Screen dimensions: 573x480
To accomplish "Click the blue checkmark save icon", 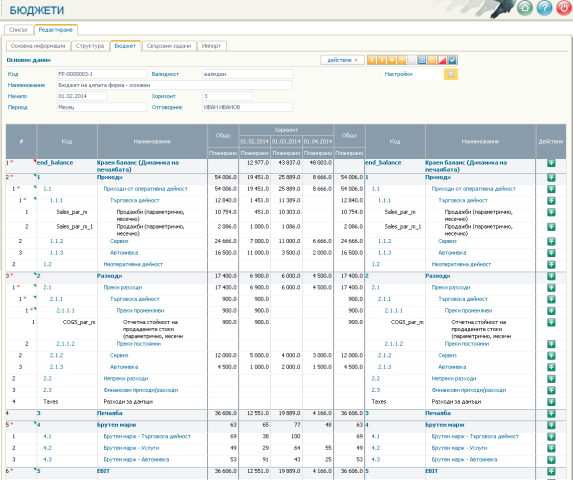I will (452, 60).
